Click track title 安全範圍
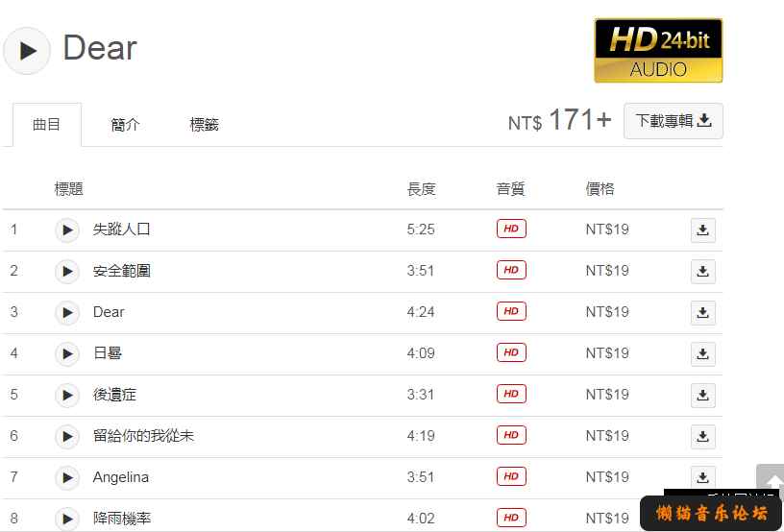The height and width of the screenshot is (532, 784). pyautogui.click(x=121, y=271)
